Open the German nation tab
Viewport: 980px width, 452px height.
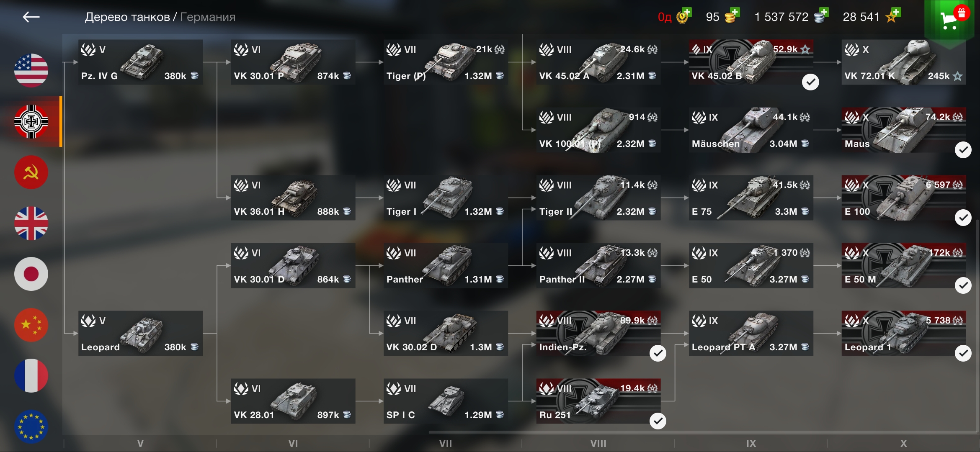[31, 121]
